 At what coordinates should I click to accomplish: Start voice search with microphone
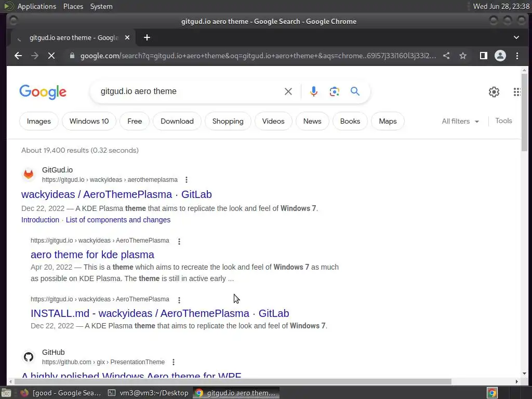click(x=314, y=91)
